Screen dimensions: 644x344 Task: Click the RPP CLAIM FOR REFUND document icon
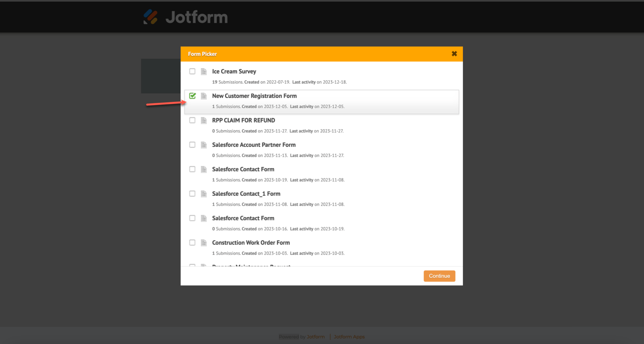point(204,120)
